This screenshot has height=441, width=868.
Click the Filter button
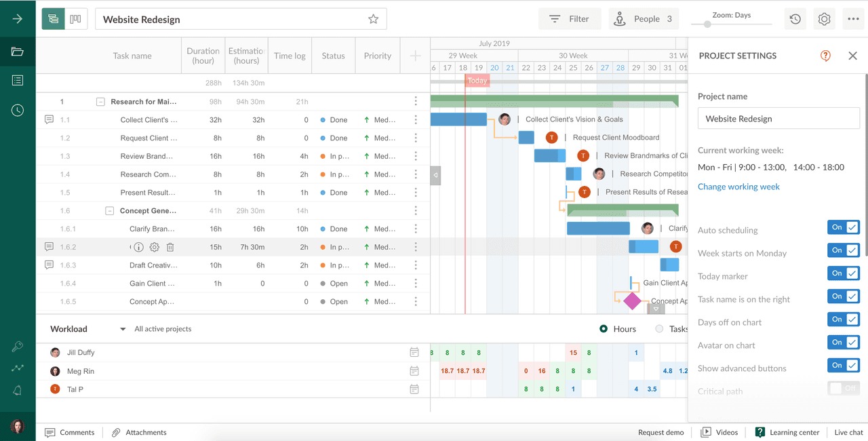[x=570, y=19]
